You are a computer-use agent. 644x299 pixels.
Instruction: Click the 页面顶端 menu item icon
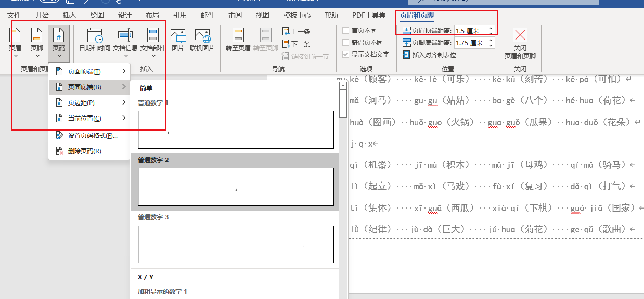click(59, 71)
